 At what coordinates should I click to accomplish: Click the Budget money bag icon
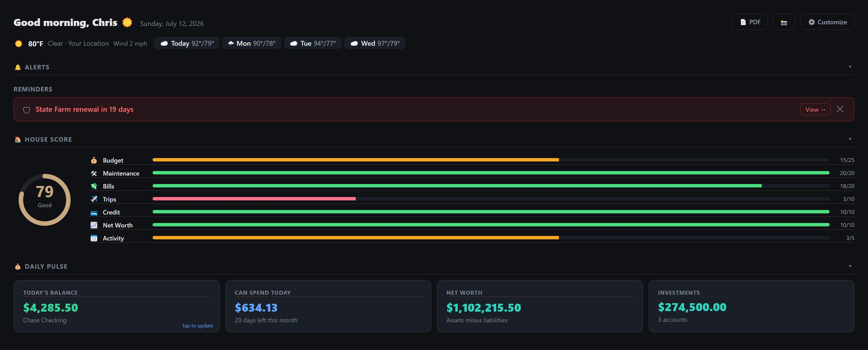[x=94, y=160]
